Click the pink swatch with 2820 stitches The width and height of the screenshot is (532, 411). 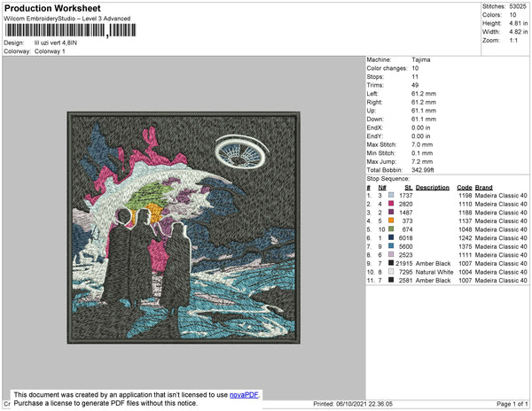[x=391, y=204]
